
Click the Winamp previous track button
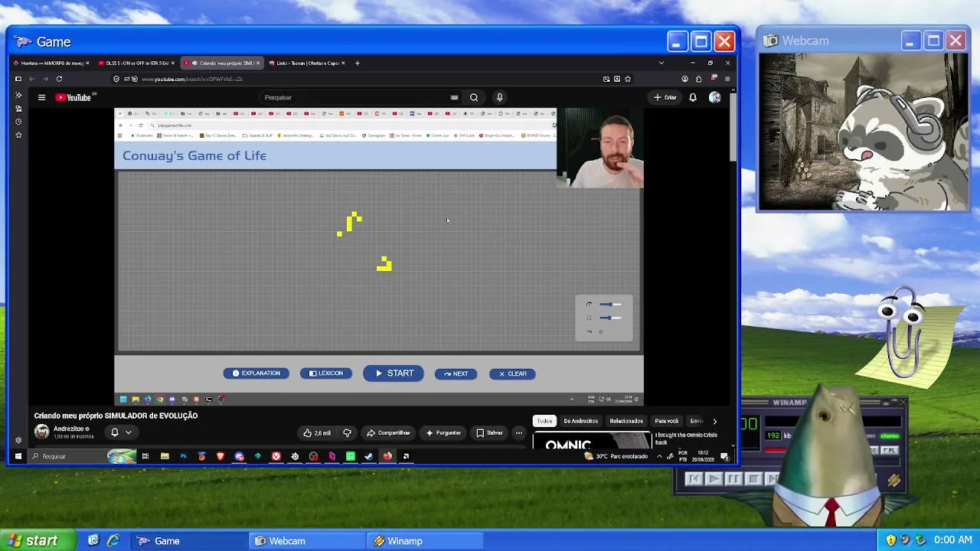[694, 479]
